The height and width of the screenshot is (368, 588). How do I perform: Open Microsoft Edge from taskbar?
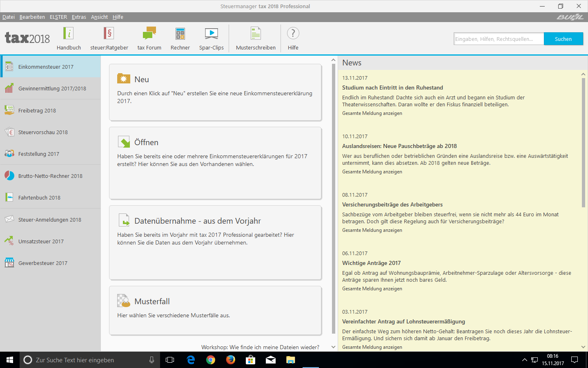(191, 360)
